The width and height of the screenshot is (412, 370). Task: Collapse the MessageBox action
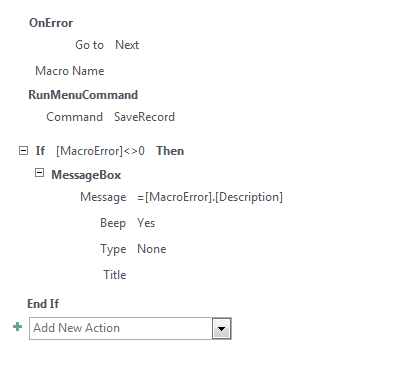39,173
